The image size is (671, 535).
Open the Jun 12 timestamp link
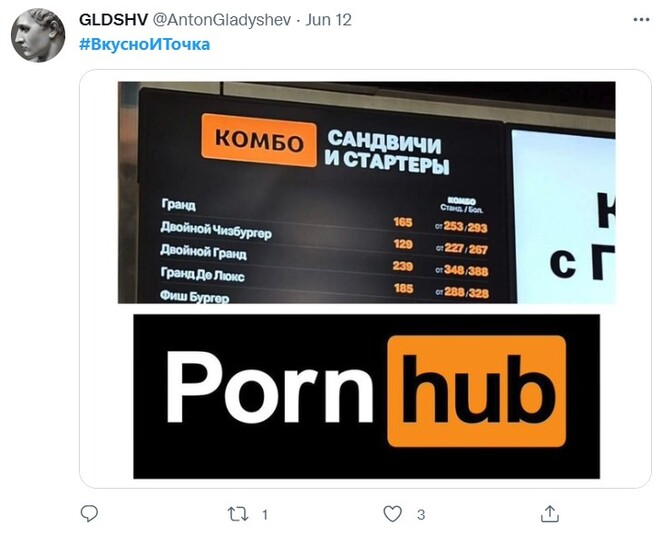click(x=328, y=20)
